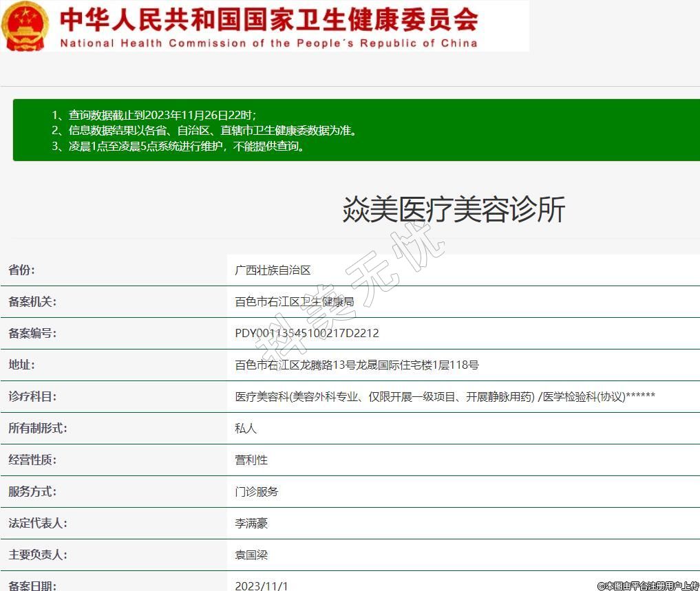Click the national emblem logo

point(25,25)
